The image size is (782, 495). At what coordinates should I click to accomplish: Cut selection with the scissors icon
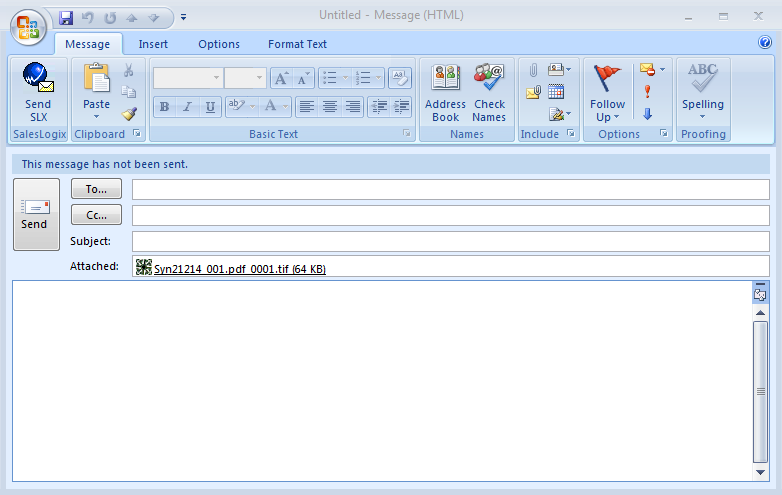(128, 70)
